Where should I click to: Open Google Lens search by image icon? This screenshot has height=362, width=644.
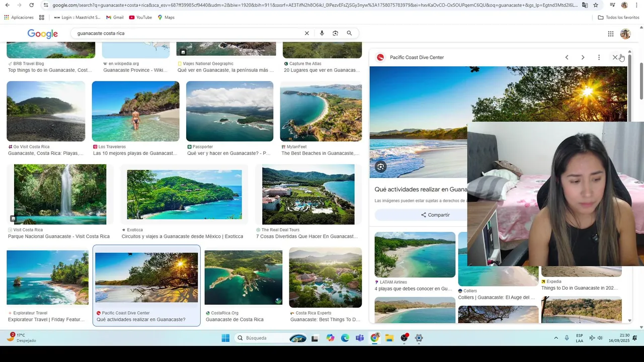pos(336,33)
